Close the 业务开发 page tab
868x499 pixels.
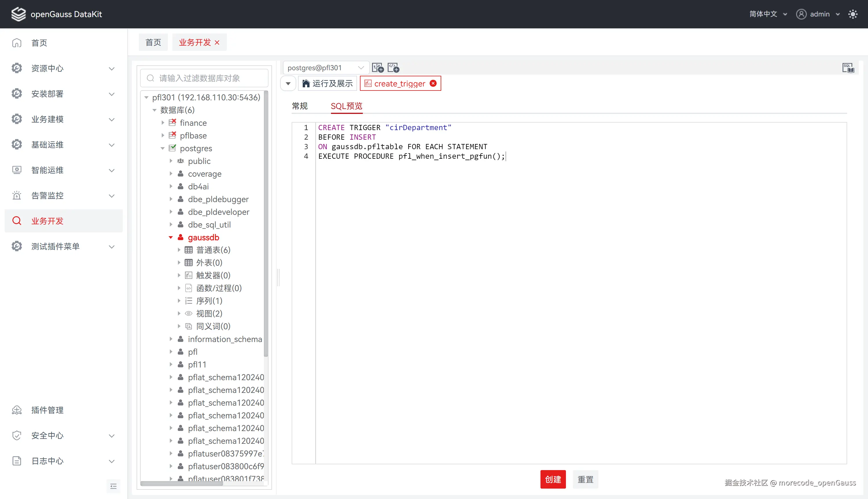click(217, 42)
